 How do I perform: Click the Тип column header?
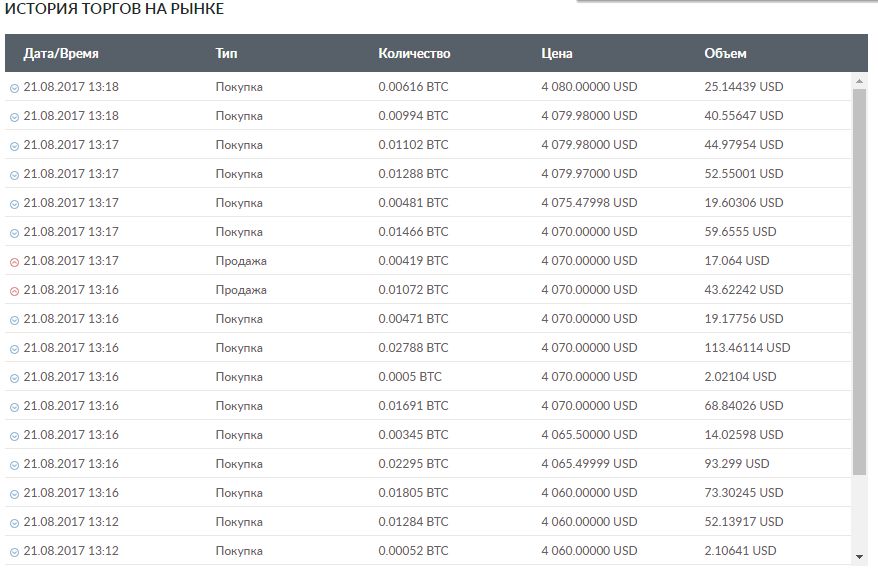[226, 54]
